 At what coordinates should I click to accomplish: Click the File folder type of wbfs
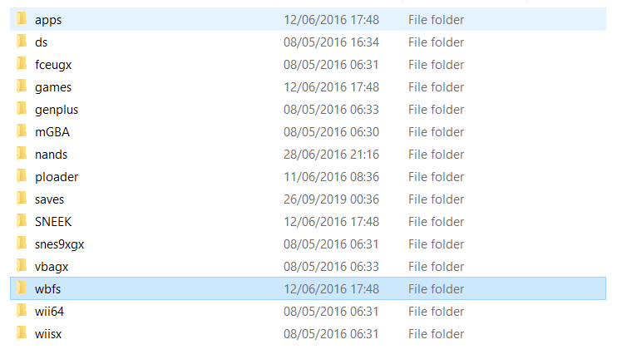(436, 289)
